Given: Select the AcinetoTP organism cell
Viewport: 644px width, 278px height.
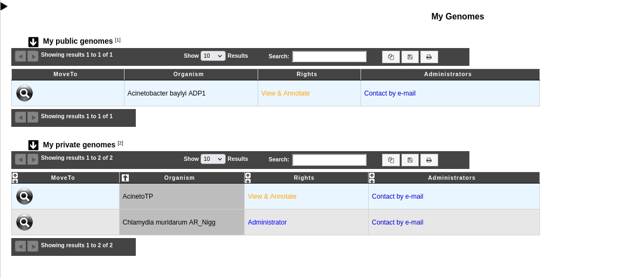Looking at the screenshot, I should pyautogui.click(x=182, y=196).
